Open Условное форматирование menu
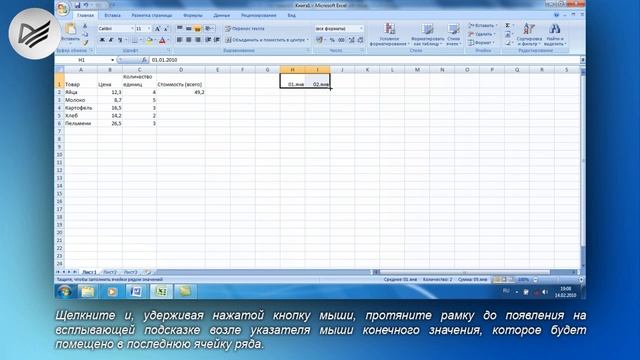The width and height of the screenshot is (640, 360). [x=389, y=34]
